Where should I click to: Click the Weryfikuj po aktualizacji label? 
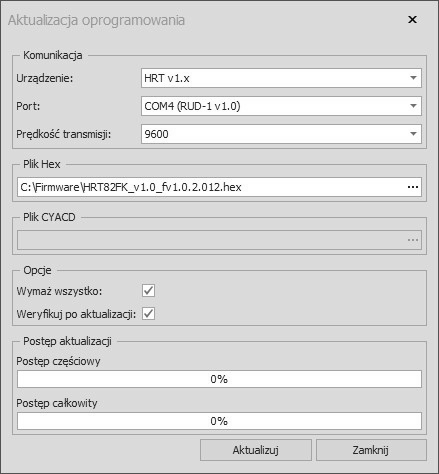pyautogui.click(x=76, y=314)
